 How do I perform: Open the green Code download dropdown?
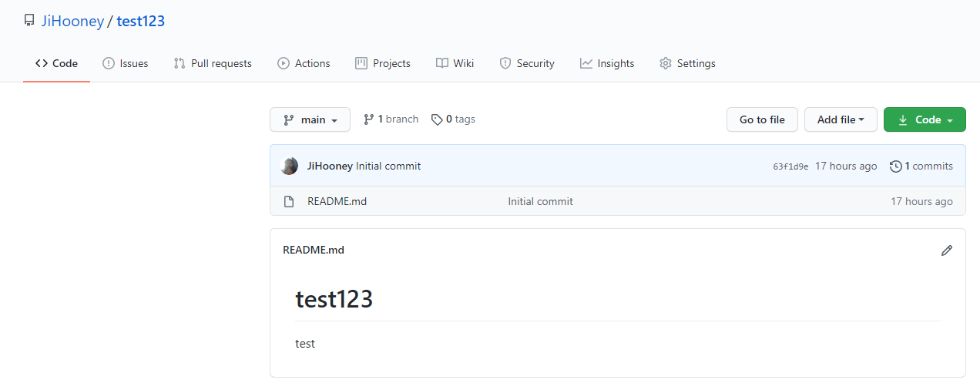925,119
